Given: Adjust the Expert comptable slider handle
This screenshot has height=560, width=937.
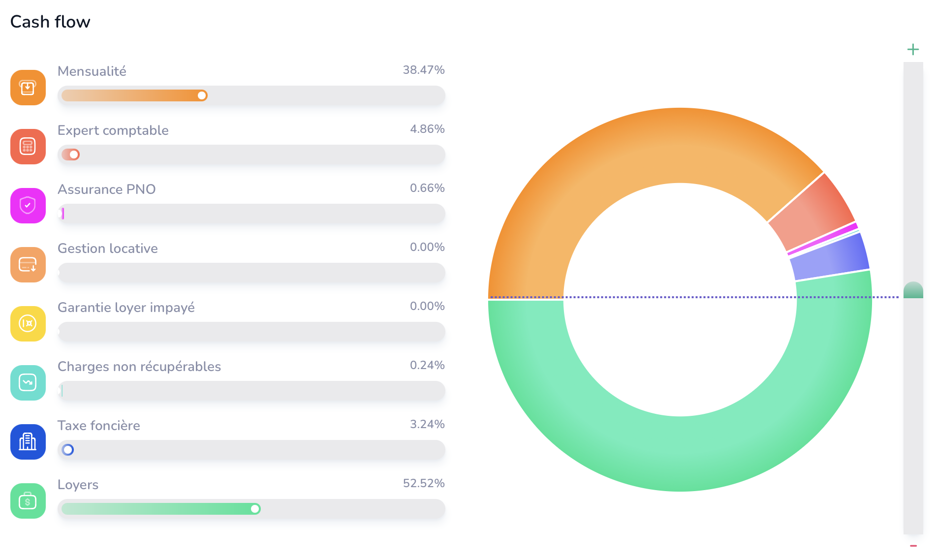Looking at the screenshot, I should 74,155.
